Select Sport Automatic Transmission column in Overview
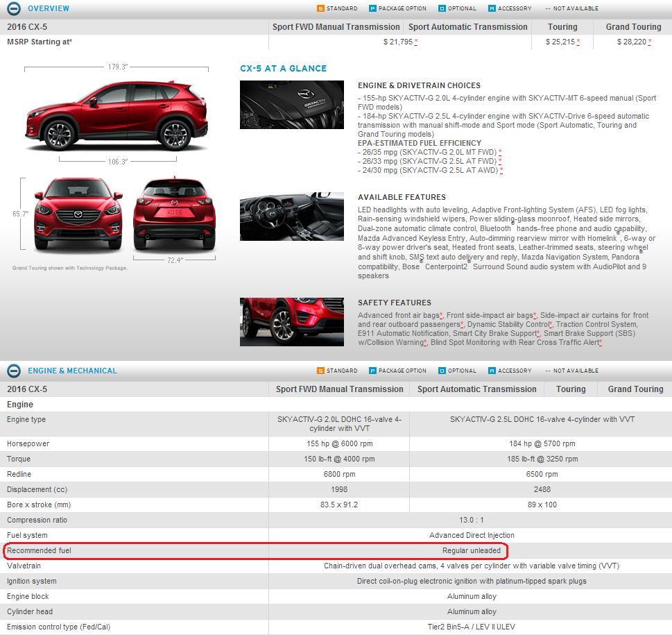This screenshot has height=635, width=672. click(x=467, y=27)
